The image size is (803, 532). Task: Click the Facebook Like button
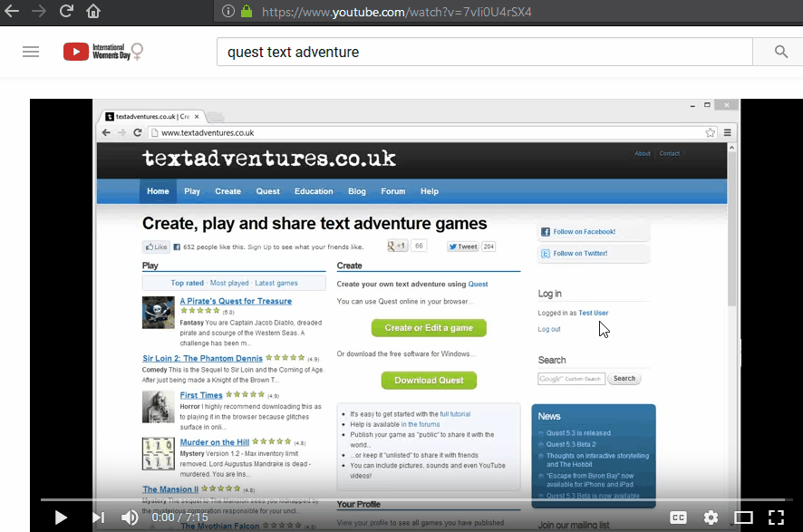click(156, 247)
